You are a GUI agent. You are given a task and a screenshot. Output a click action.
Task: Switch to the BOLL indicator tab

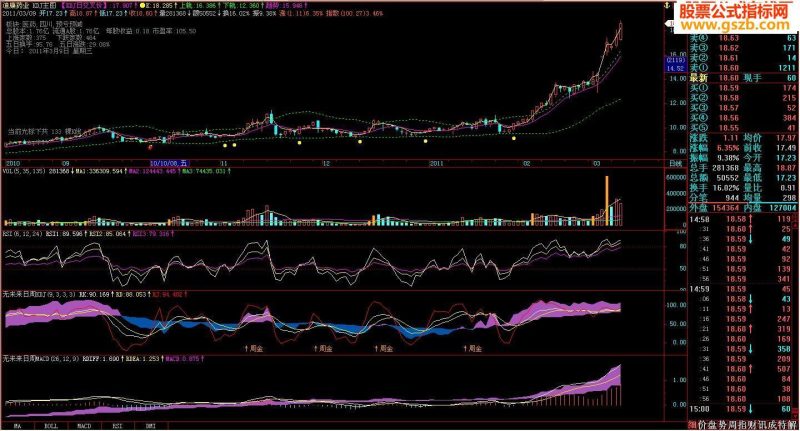[51, 426]
